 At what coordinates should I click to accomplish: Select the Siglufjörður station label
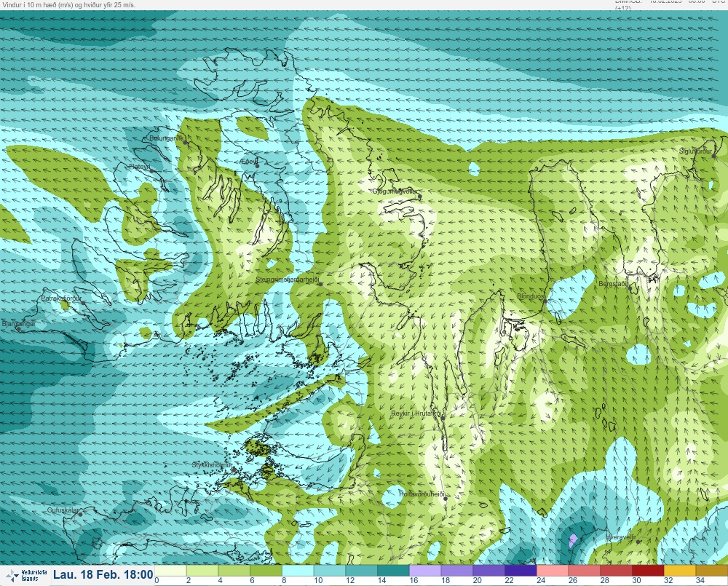point(695,151)
